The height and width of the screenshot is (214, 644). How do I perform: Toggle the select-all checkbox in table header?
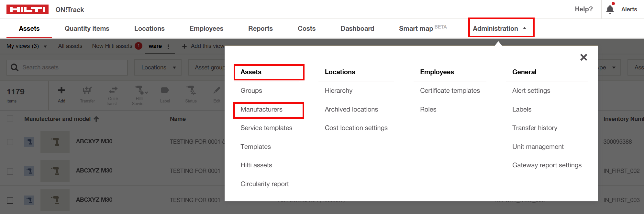point(10,119)
